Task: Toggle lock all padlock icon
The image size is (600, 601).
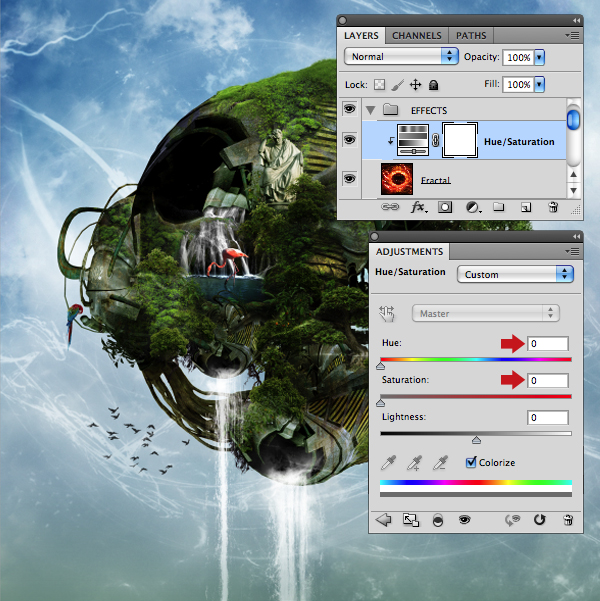Action: coord(433,85)
